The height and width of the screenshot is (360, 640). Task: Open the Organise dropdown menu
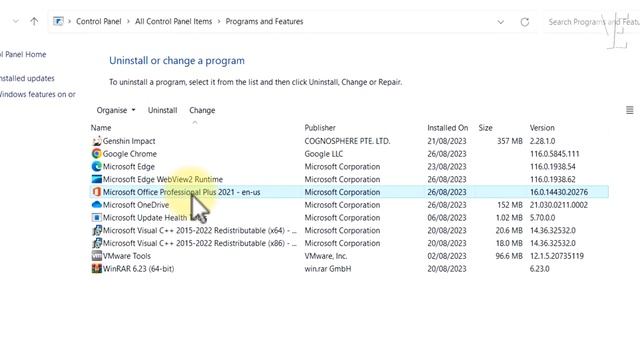(x=116, y=110)
